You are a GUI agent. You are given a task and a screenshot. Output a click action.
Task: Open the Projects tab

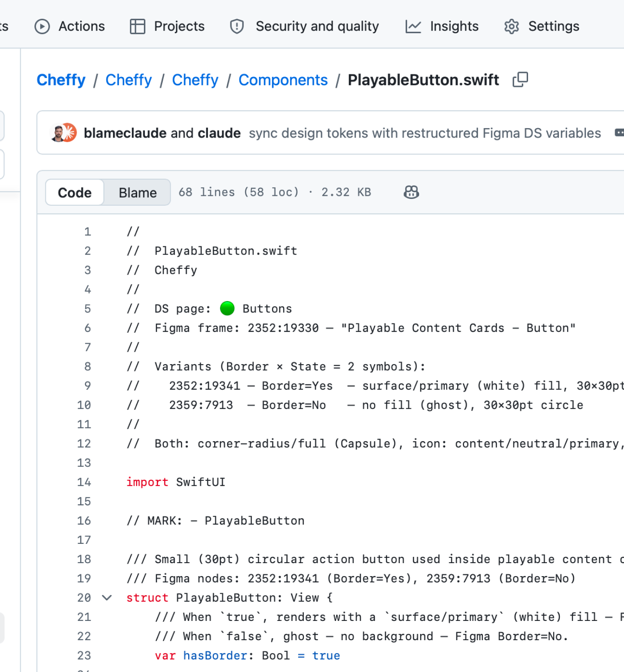[167, 26]
